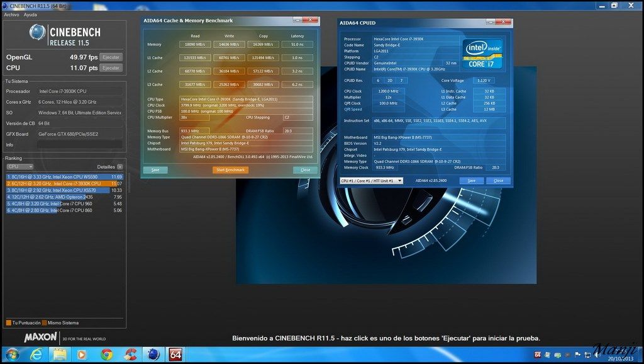
Task: Click Start Benchmark button
Action: (230, 170)
